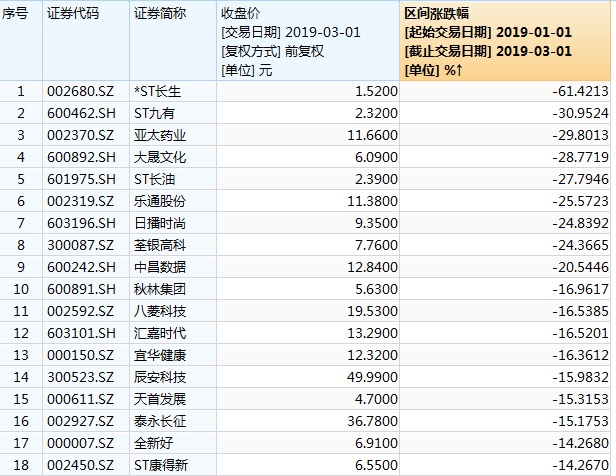Click the -15.3153 change value

[x=505, y=399]
